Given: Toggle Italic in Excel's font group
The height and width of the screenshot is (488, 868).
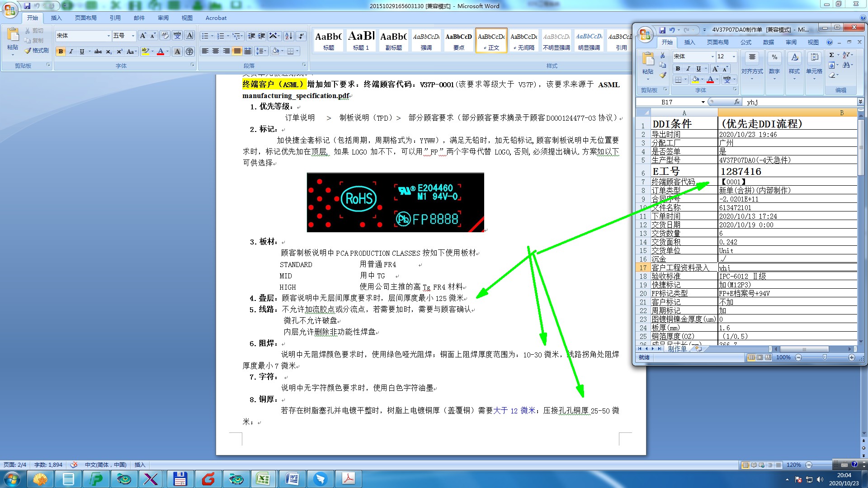Looking at the screenshot, I should [x=688, y=69].
